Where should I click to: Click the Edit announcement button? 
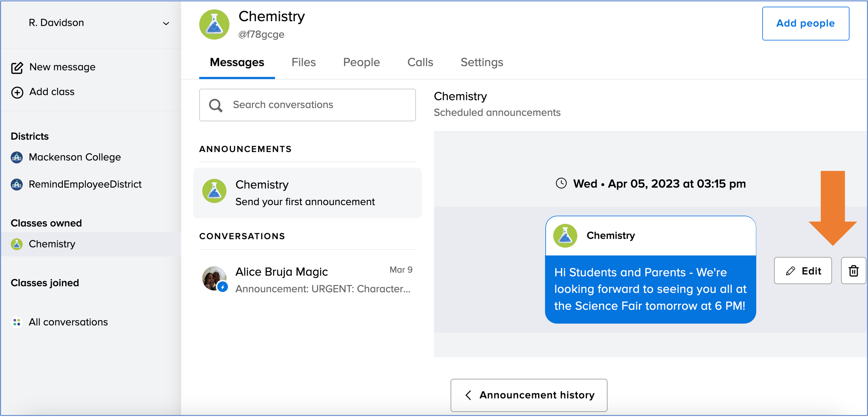pyautogui.click(x=803, y=270)
